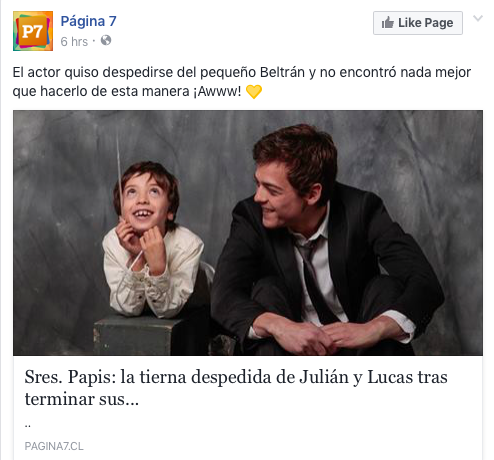Open the Página 7 profile logo
494x460 pixels.
point(33,31)
